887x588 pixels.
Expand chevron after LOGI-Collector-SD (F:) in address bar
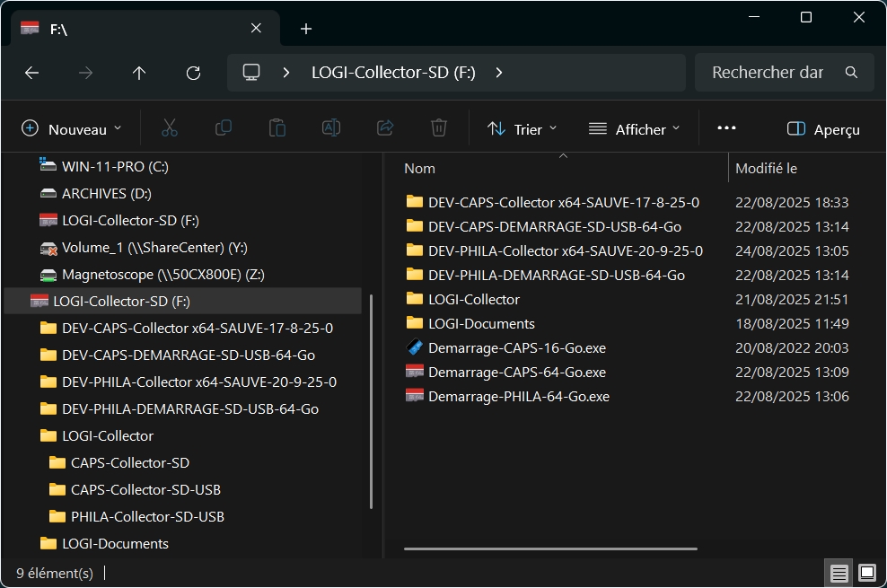[499, 73]
